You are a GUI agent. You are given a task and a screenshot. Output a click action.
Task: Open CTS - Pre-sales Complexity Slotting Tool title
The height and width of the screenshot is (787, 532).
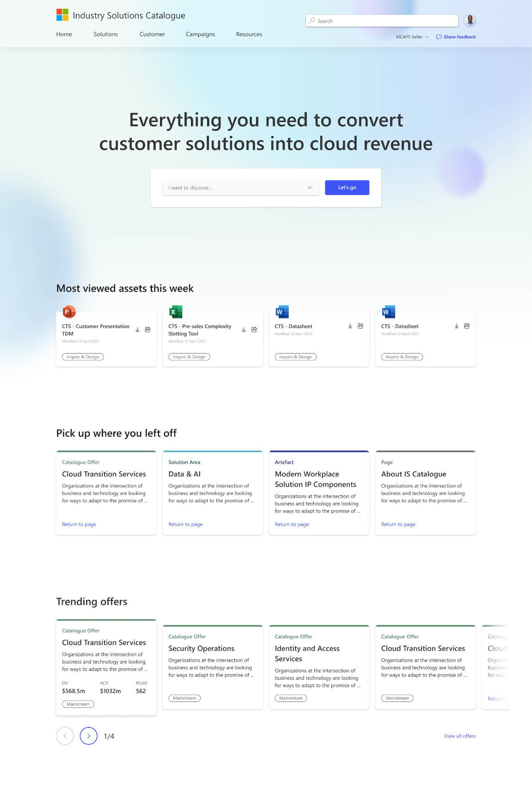click(200, 330)
